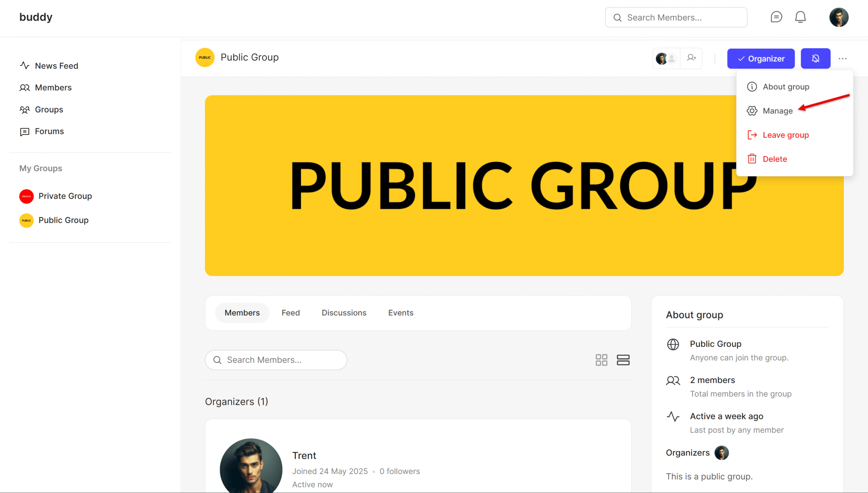Open News Feed in sidebar
Viewport: 868px width, 493px height.
pos(49,66)
